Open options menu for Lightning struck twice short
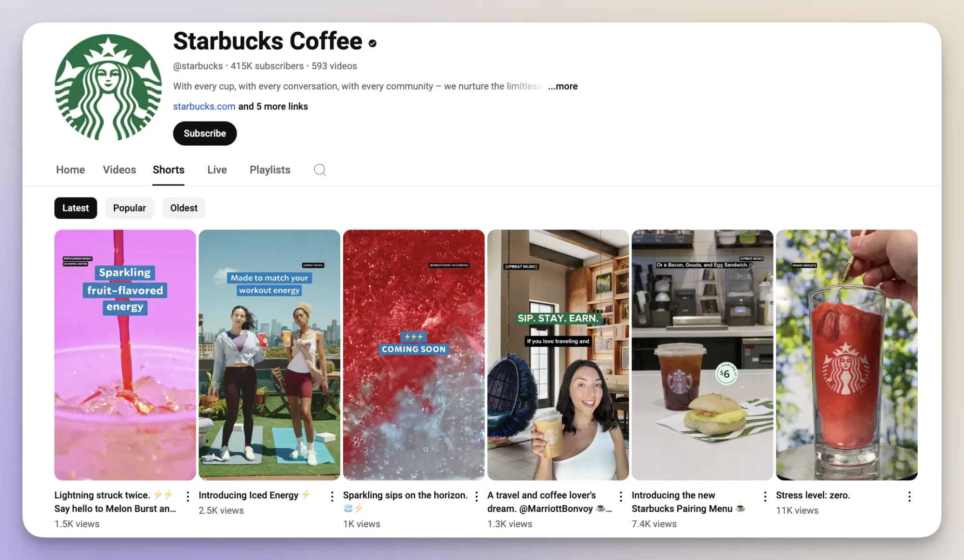 point(187,496)
